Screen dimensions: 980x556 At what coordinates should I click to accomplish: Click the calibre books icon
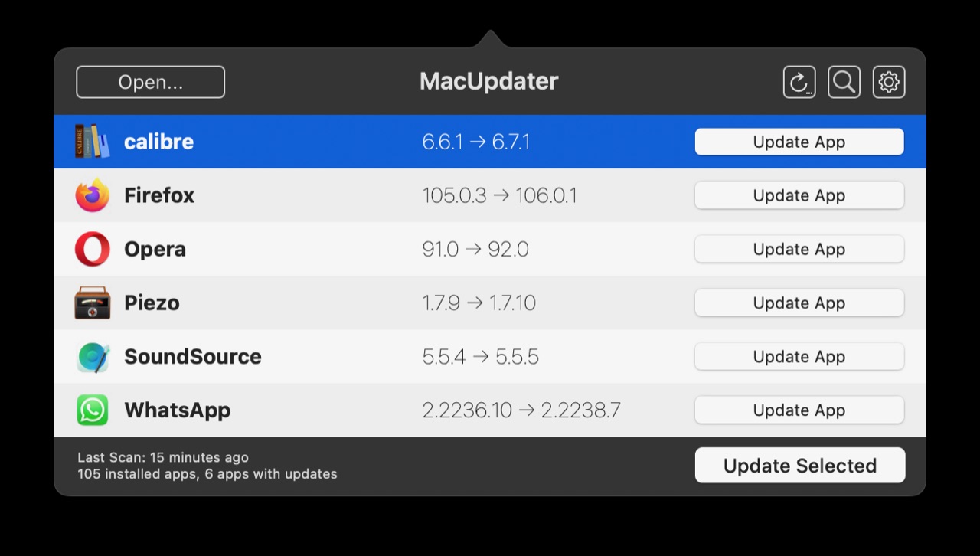[92, 142]
